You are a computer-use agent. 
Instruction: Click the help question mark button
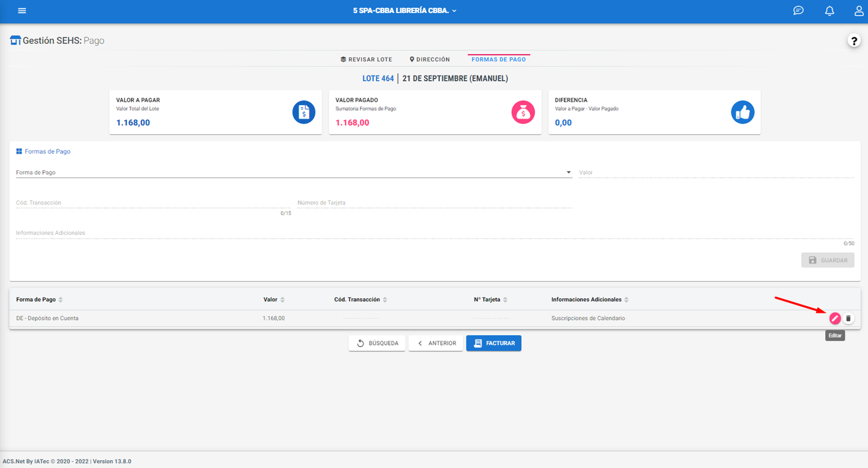854,41
